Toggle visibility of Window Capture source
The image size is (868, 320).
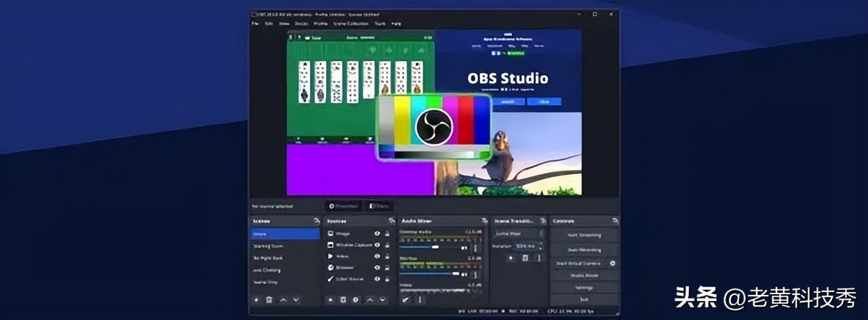tap(377, 245)
